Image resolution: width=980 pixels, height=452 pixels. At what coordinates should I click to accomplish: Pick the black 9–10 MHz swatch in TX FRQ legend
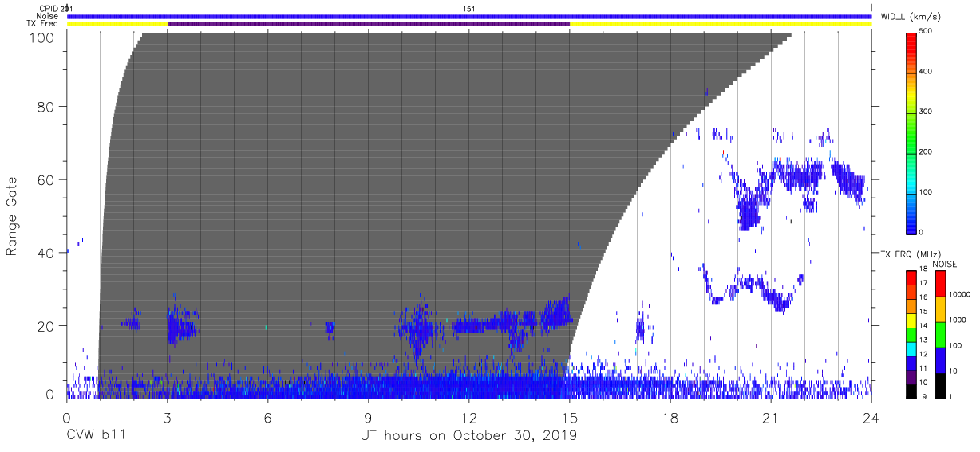coord(911,391)
